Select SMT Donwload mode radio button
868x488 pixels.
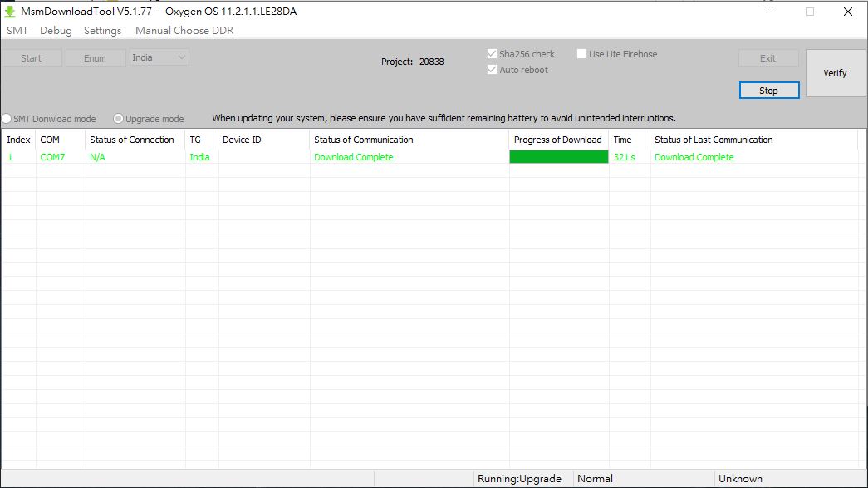pyautogui.click(x=6, y=119)
